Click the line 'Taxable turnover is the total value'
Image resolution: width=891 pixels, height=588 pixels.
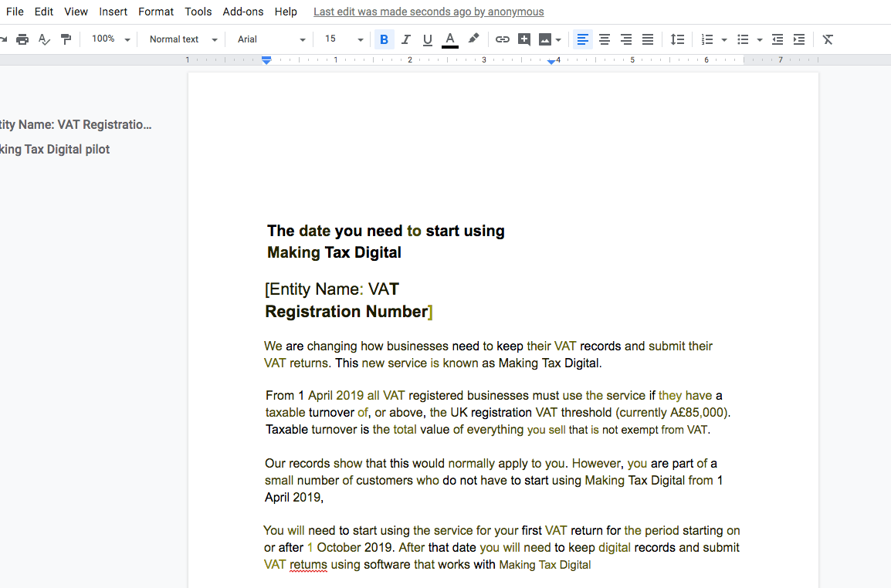[x=488, y=430]
